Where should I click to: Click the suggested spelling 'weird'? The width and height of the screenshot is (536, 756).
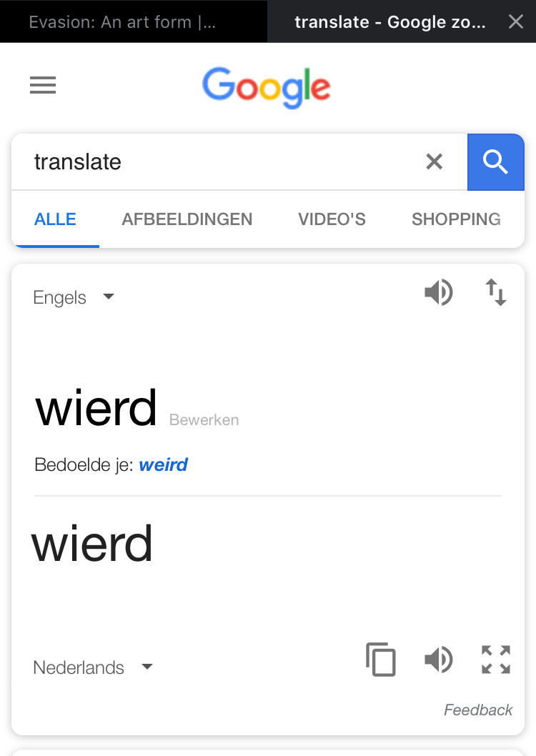163,465
